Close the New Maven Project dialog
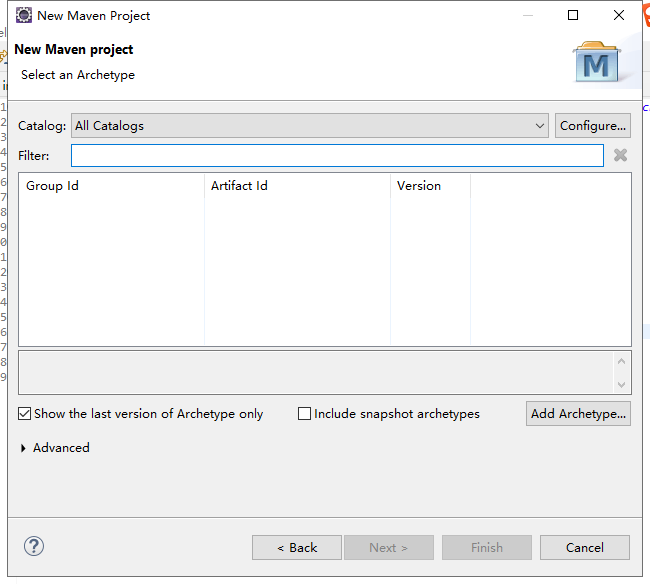The image size is (650, 584). click(620, 16)
